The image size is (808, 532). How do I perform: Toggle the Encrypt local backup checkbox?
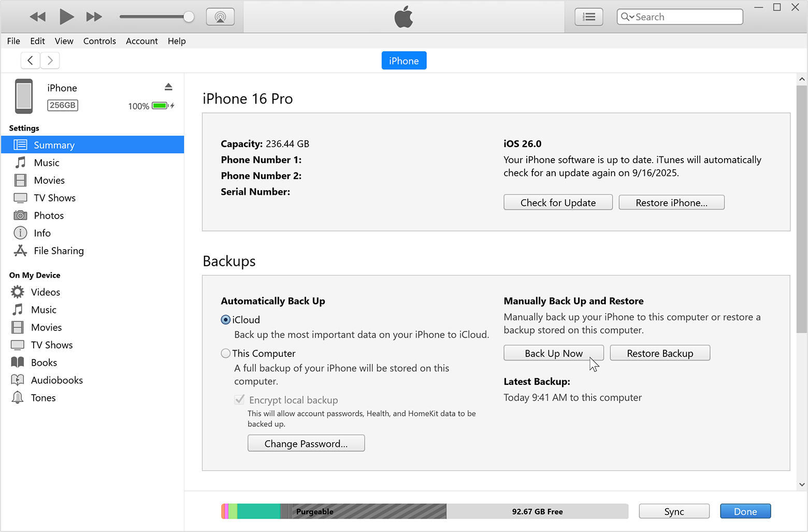coord(239,399)
